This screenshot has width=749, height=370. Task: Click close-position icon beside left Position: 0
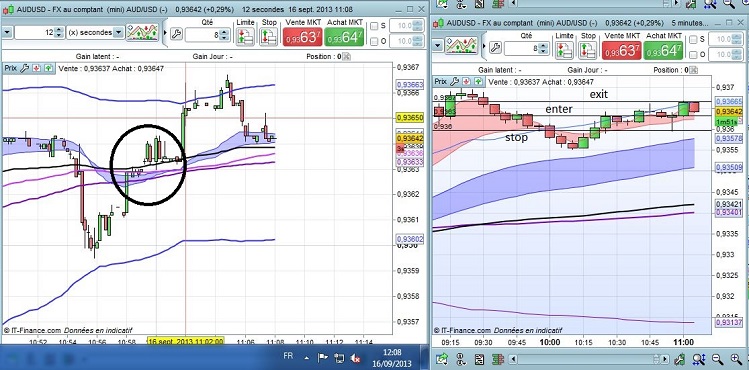click(x=347, y=56)
